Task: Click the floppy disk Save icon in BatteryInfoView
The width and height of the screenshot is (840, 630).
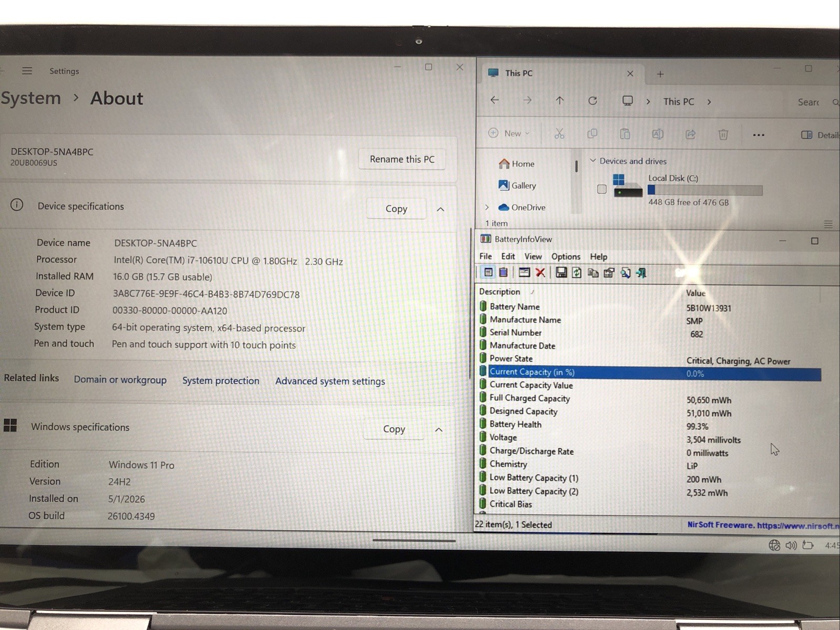Action: tap(561, 272)
